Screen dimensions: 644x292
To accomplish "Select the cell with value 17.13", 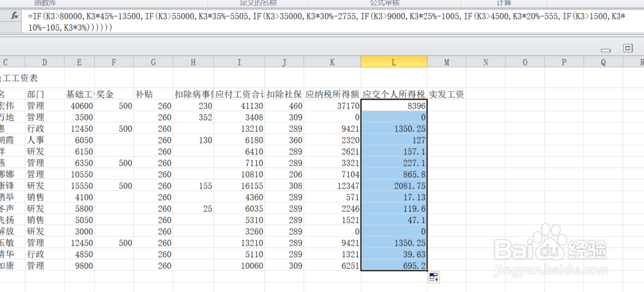I will (394, 197).
